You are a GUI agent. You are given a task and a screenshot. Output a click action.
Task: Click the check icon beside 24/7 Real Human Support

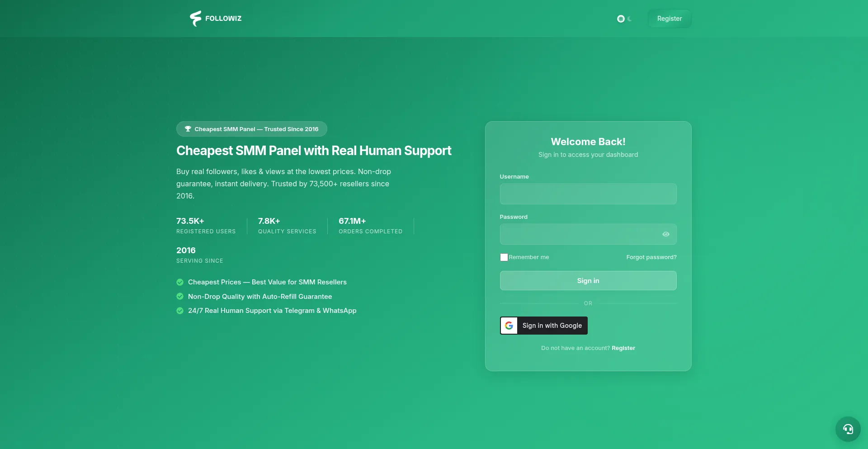[180, 311]
